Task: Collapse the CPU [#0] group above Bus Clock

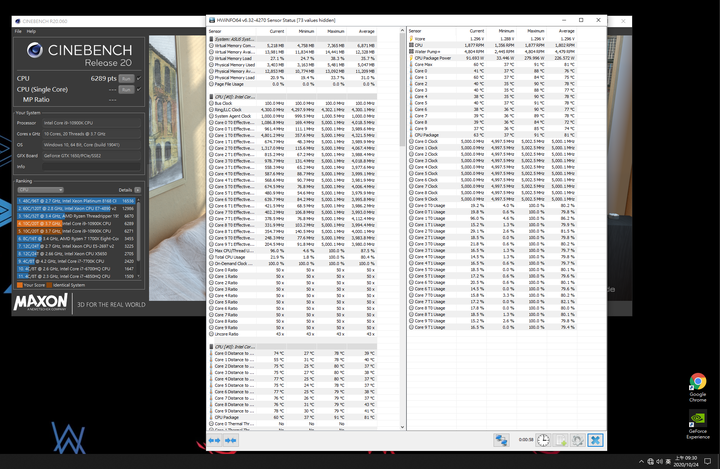Action: (293, 97)
